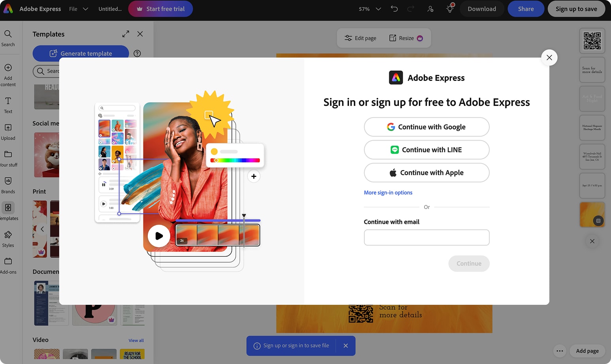This screenshot has height=364, width=611.
Task: Continue with Apple sign-in
Action: pos(426,173)
